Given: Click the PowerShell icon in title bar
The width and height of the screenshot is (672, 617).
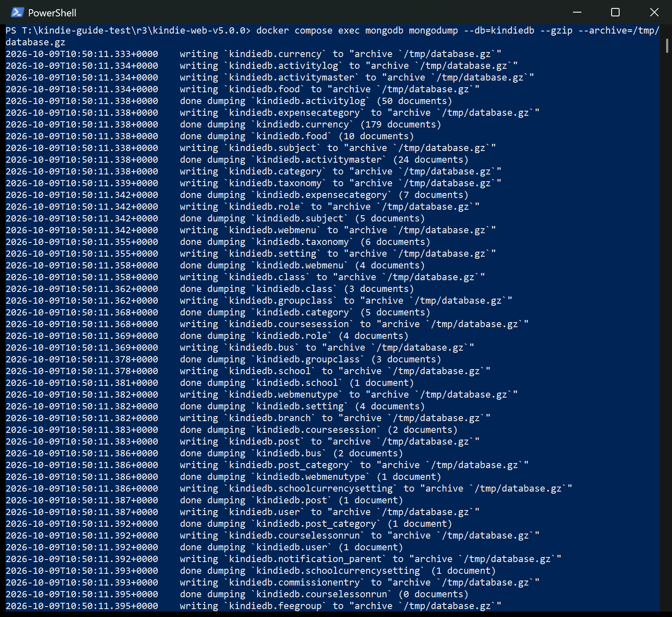Looking at the screenshot, I should [x=17, y=12].
